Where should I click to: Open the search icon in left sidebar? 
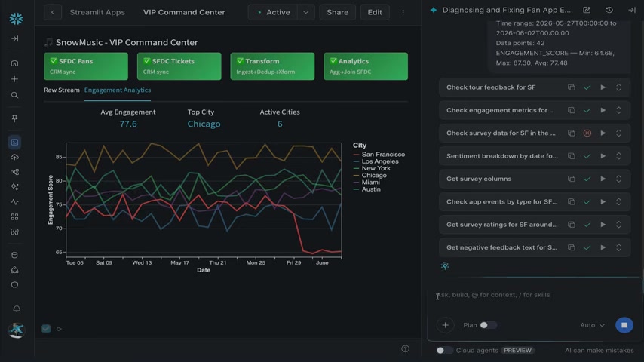pos(15,95)
